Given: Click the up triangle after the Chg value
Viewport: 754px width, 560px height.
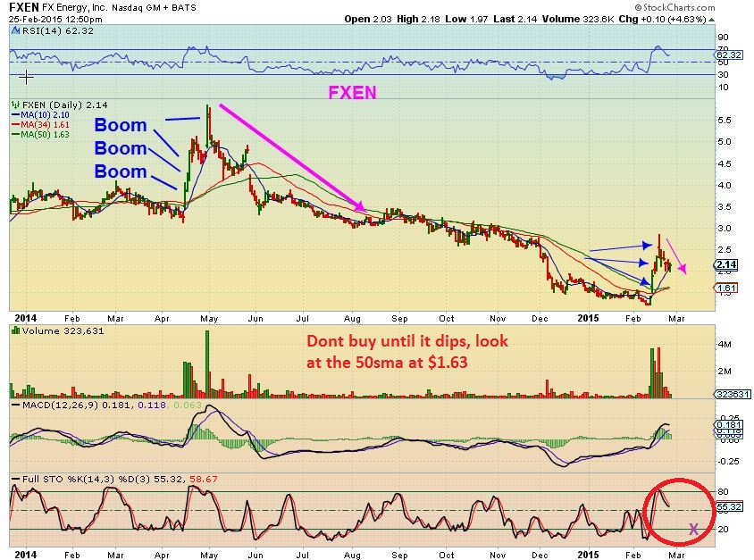Looking at the screenshot, I should (x=712, y=20).
